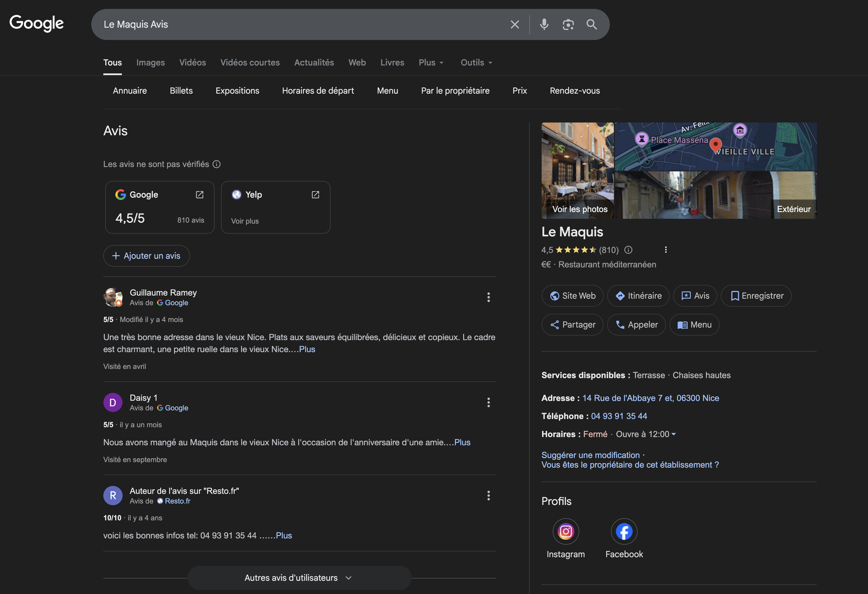The height and width of the screenshot is (594, 868).
Task: Click inside the search input field
Action: (299, 24)
